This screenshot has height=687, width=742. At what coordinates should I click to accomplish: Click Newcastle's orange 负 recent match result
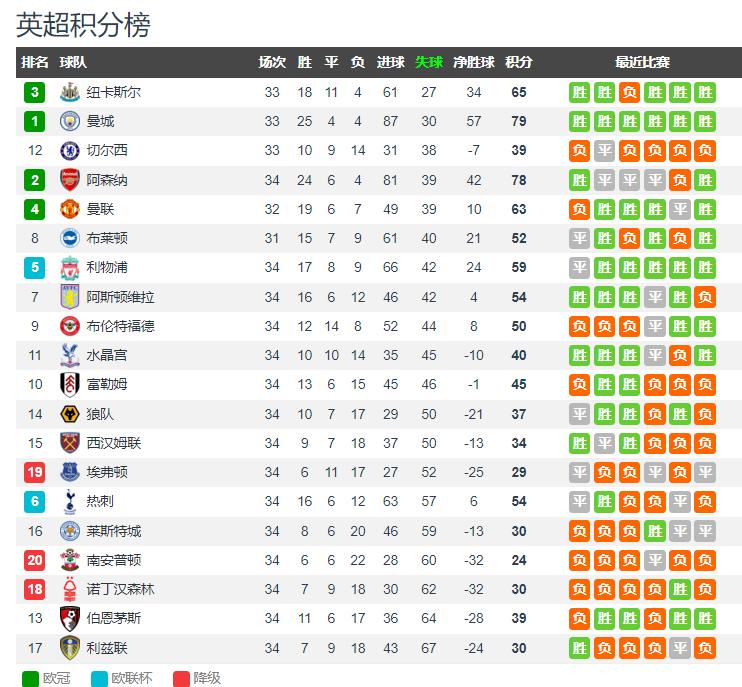point(629,92)
